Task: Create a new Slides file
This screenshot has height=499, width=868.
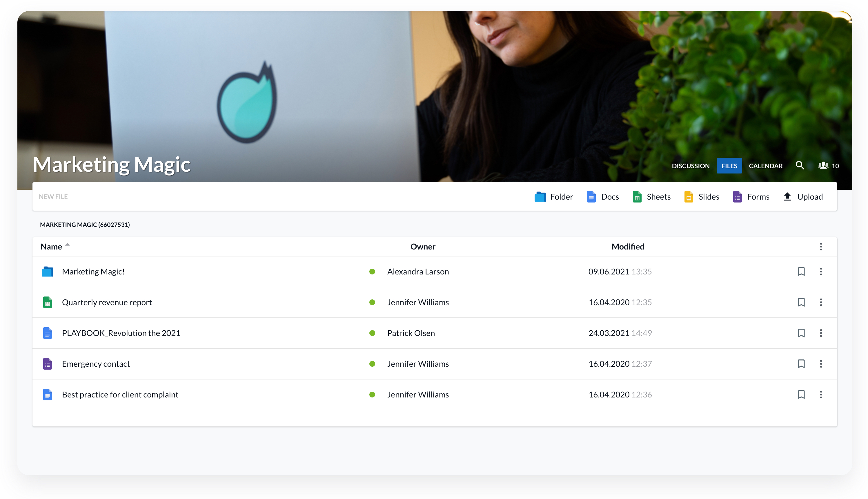Action: (701, 197)
